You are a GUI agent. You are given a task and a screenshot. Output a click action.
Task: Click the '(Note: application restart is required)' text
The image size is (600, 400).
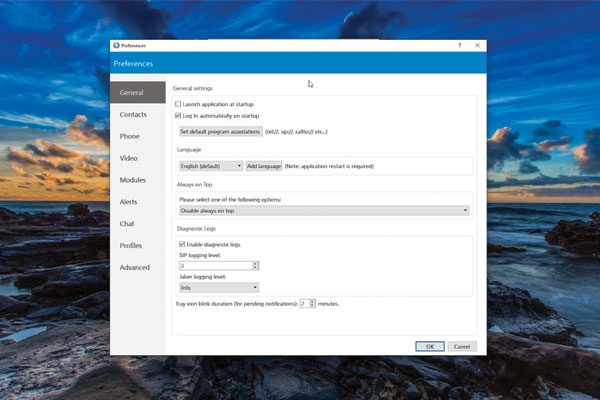pos(329,166)
